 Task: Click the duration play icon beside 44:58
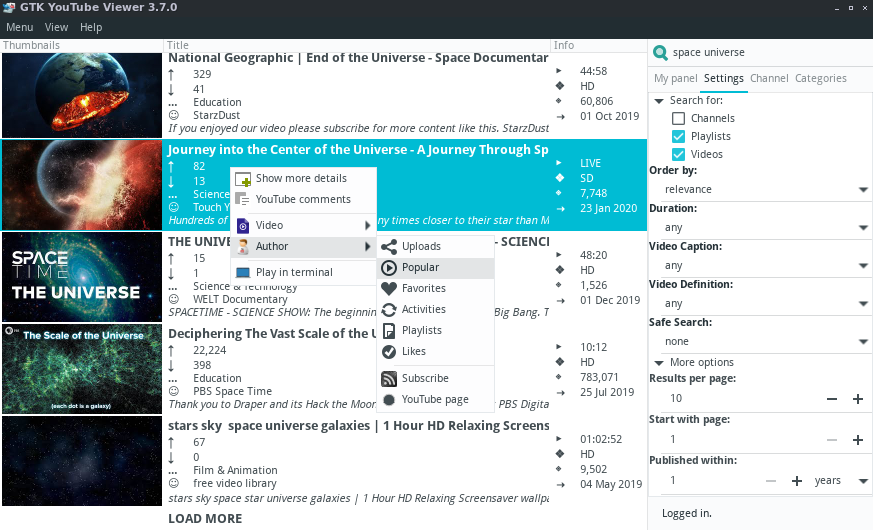click(x=559, y=71)
